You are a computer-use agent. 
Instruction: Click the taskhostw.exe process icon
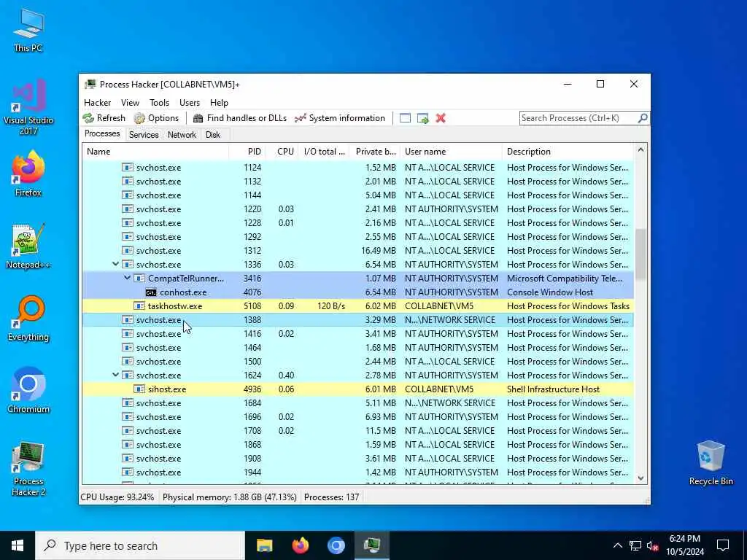[139, 306]
